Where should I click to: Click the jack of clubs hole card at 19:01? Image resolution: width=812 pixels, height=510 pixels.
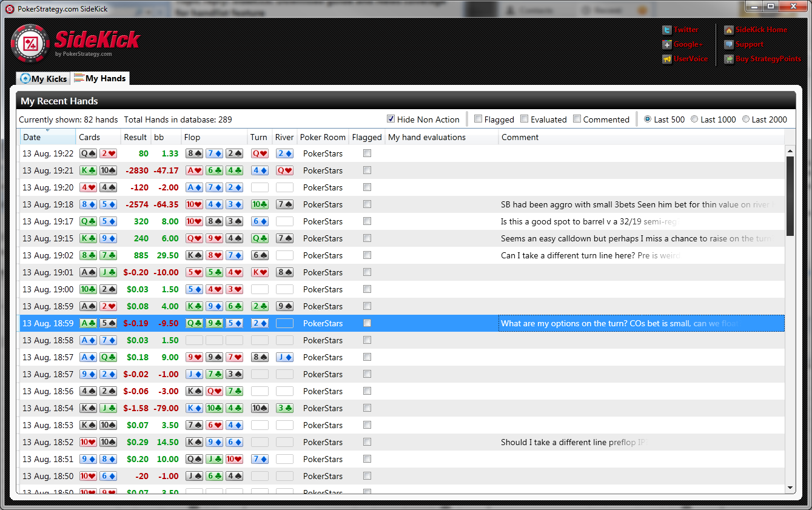[x=108, y=272]
